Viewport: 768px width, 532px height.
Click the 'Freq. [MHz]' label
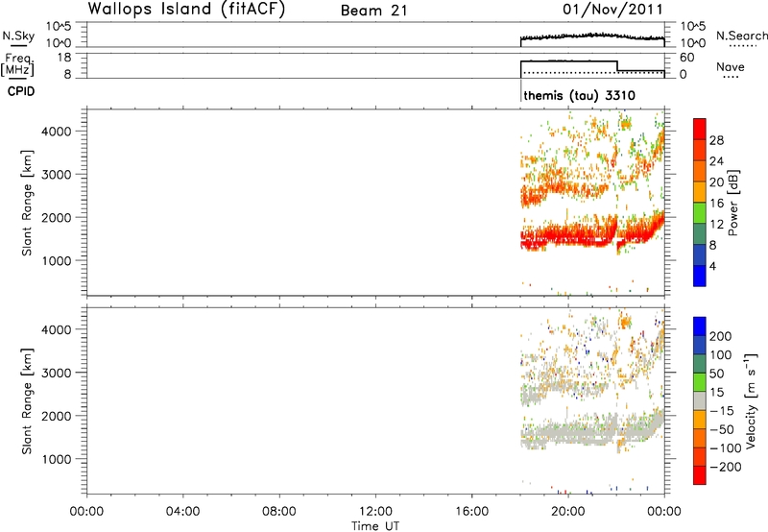(x=17, y=65)
